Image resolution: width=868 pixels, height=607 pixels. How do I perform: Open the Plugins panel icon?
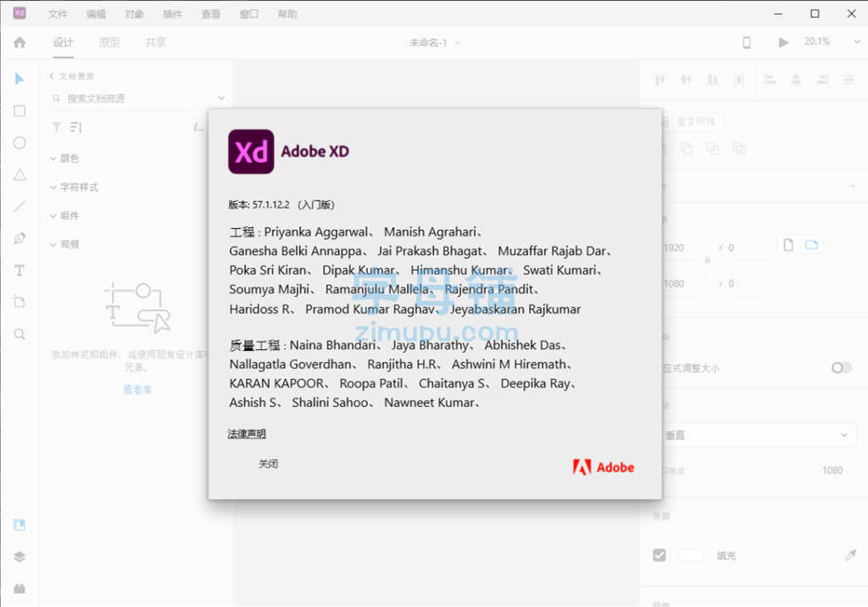pyautogui.click(x=19, y=588)
